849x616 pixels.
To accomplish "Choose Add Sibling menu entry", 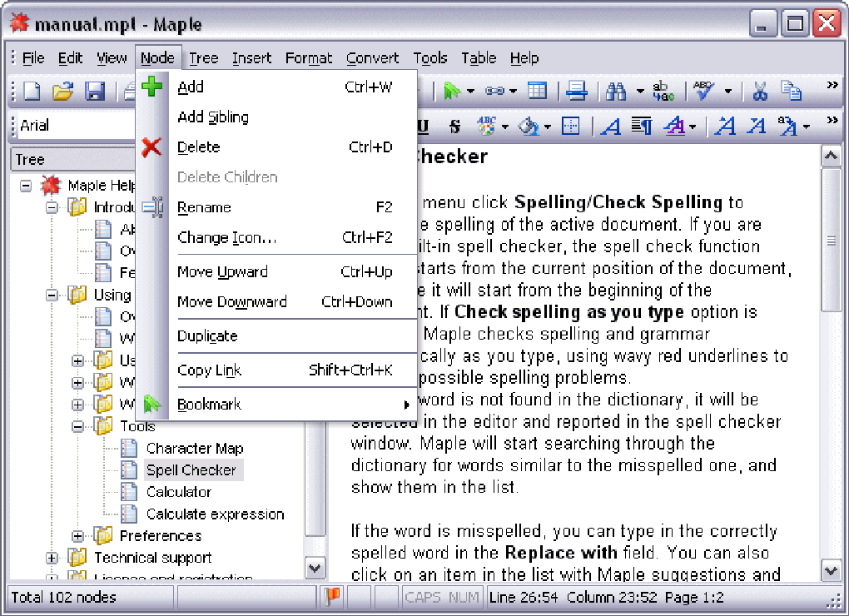I will click(276, 117).
